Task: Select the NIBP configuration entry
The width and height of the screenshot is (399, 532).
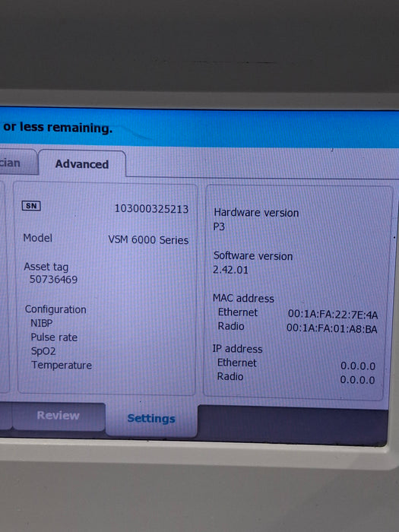Action: 42,323
